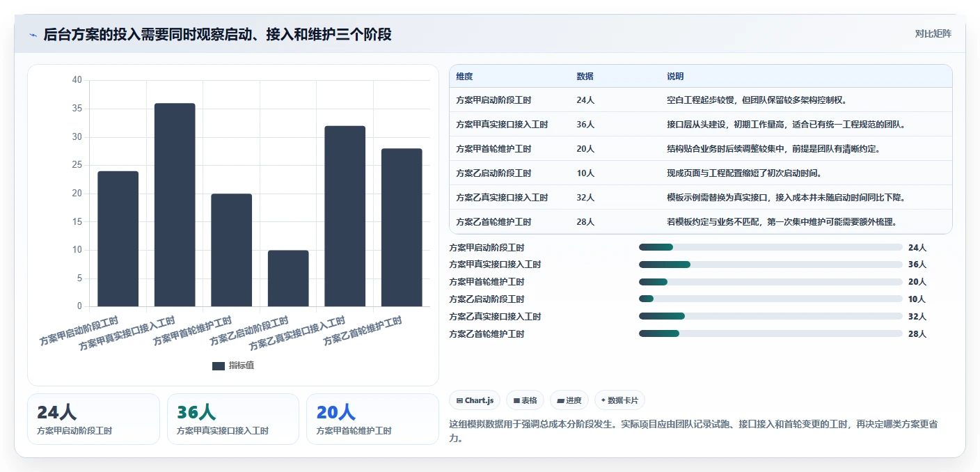The image size is (980, 472).
Task: Click the progress bar for 方案乙启动阶段工时
Action: coord(770,299)
